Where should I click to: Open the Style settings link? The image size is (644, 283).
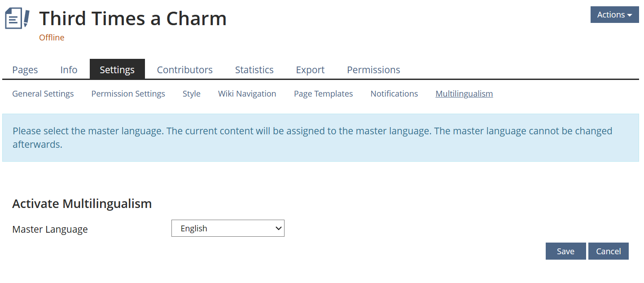(192, 94)
